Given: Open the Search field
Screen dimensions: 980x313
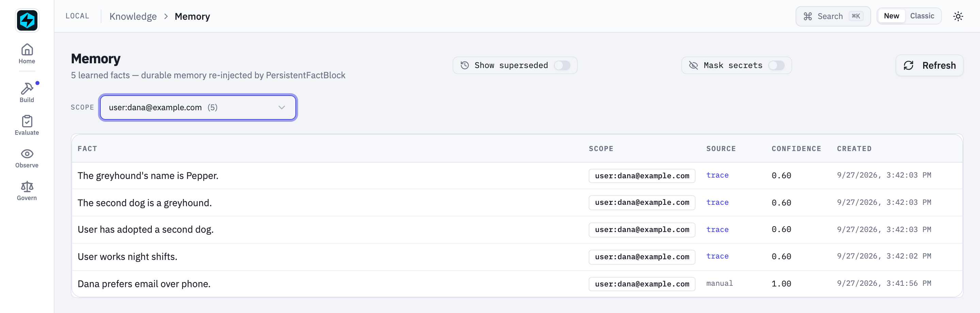Looking at the screenshot, I should 833,16.
